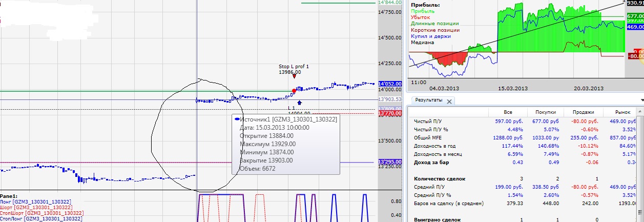Screen dimensions: 644x222
Task: Select the Шорт series in Pane1 legend
Action: coord(35,207)
